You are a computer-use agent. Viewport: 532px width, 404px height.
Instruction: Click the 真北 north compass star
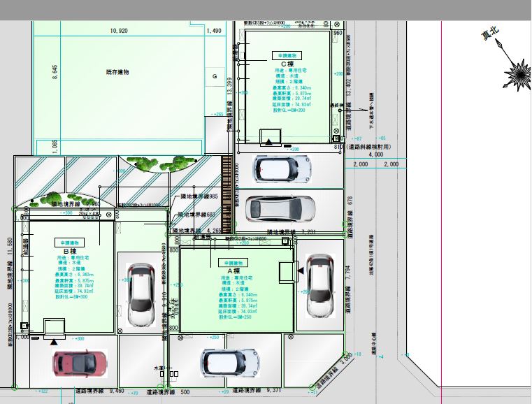tap(518, 75)
